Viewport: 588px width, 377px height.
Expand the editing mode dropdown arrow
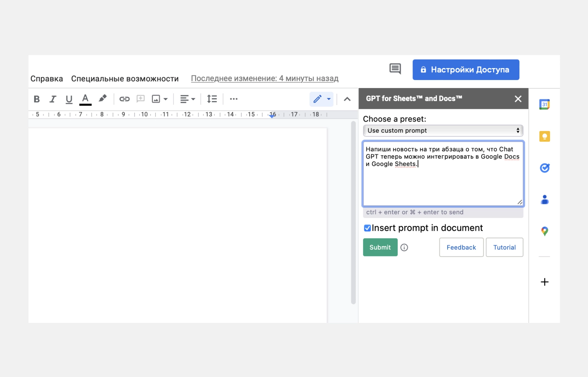329,99
